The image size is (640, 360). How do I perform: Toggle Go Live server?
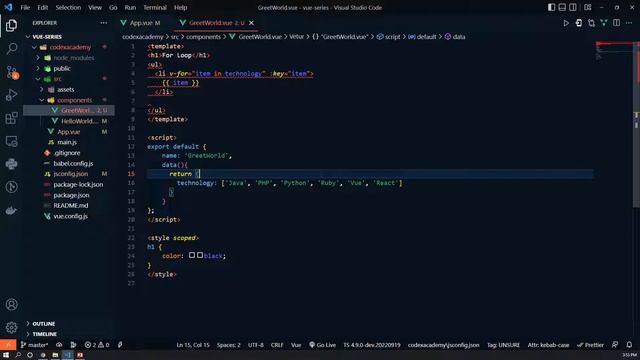pyautogui.click(x=322, y=345)
